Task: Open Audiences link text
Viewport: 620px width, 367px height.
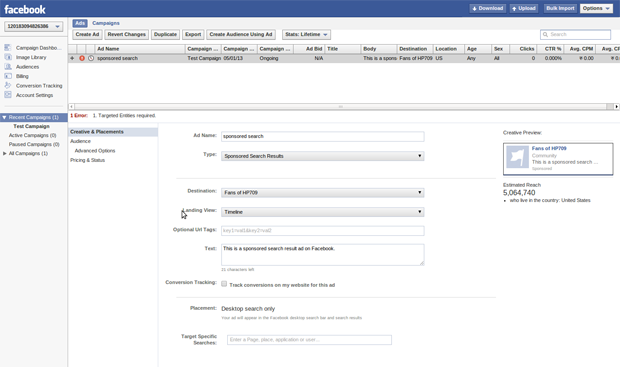Action: pos(27,67)
